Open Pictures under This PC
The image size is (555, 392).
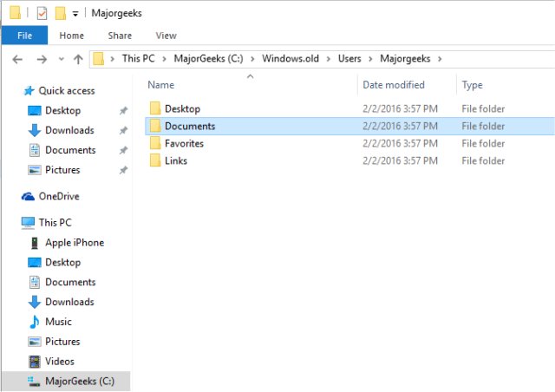point(62,342)
